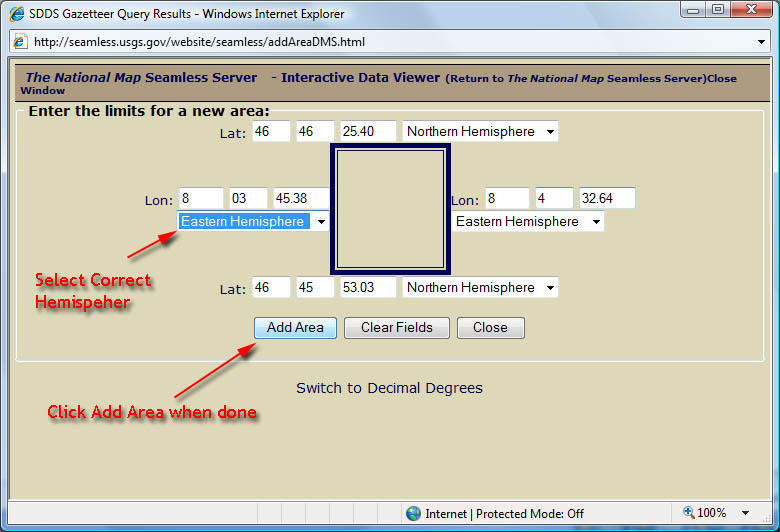Screen dimensions: 780x532
Task: Click top latitude seconds field 25.40
Action: click(x=368, y=131)
